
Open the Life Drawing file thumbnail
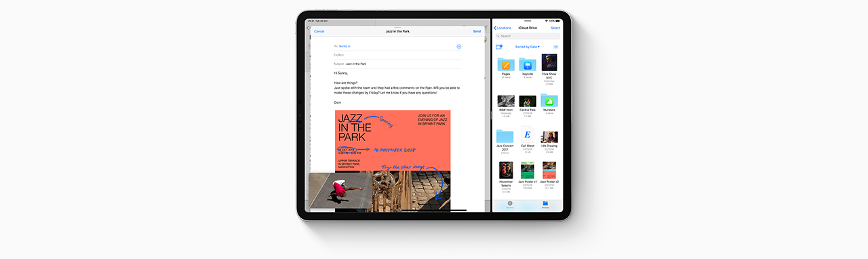[549, 137]
